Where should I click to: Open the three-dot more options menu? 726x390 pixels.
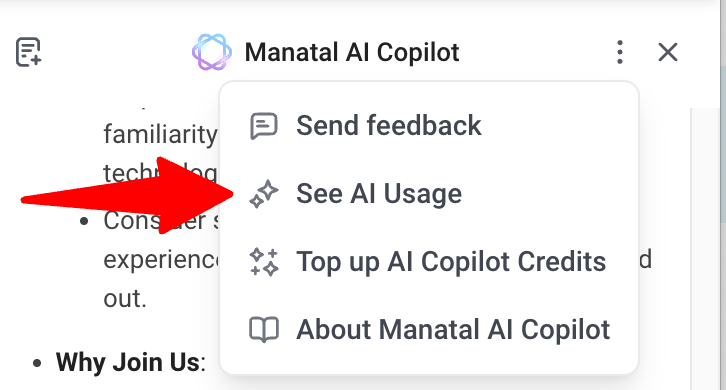pos(620,52)
